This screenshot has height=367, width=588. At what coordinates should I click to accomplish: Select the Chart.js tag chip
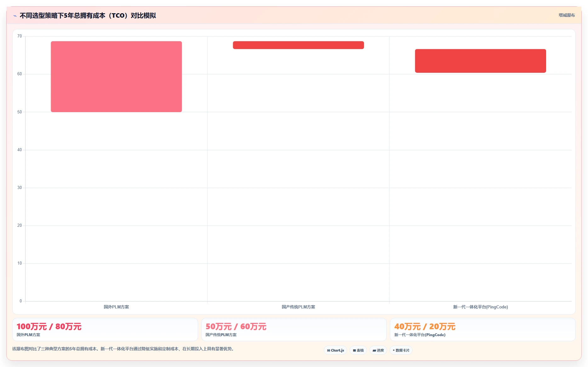pos(335,350)
